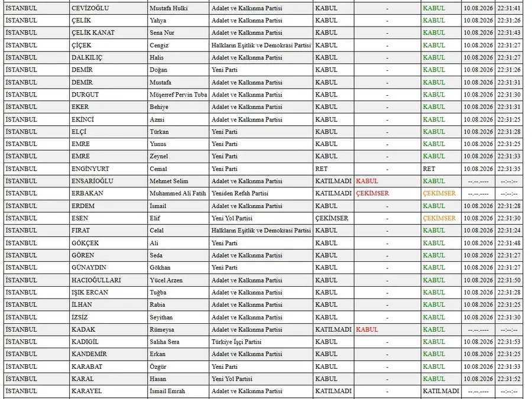
Task: Select the surname ÇELİK KANAT
Action: click(93, 33)
